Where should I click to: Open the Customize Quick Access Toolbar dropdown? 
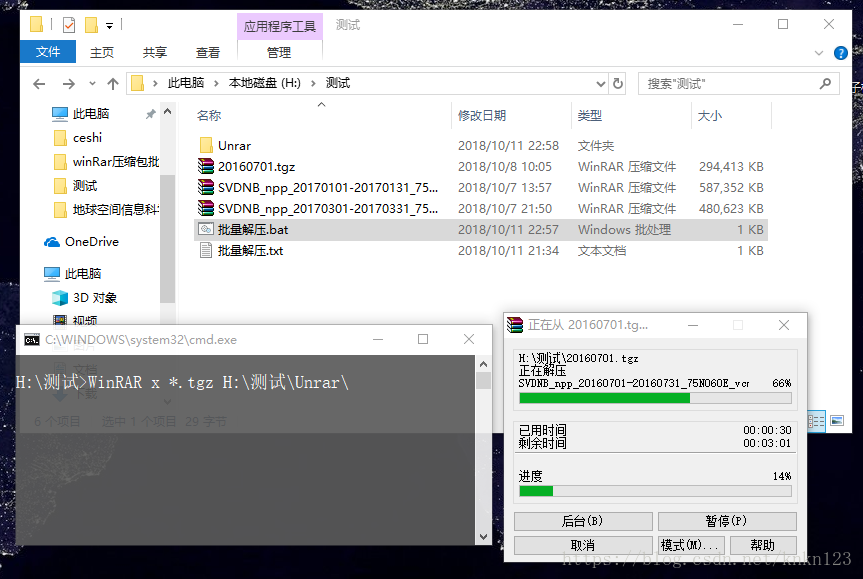pyautogui.click(x=110, y=25)
